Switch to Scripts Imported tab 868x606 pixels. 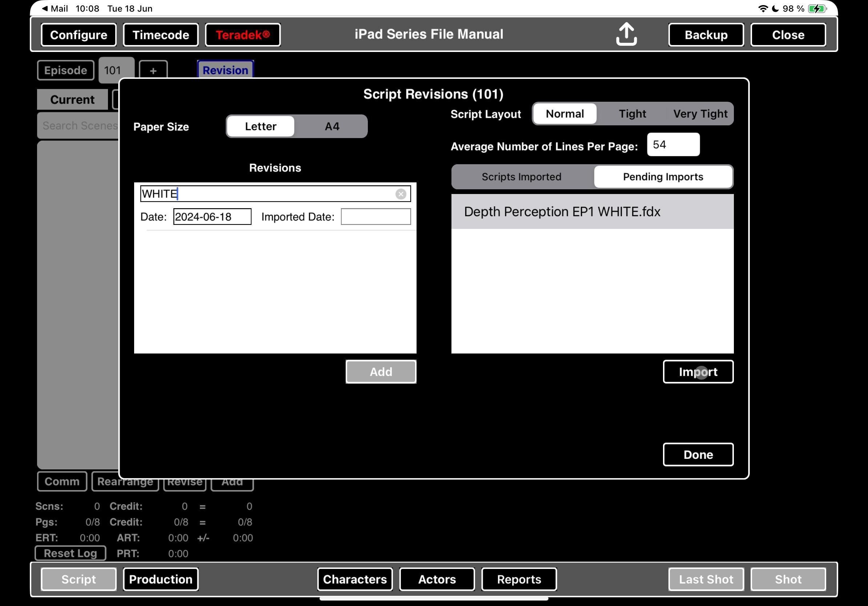[521, 177]
